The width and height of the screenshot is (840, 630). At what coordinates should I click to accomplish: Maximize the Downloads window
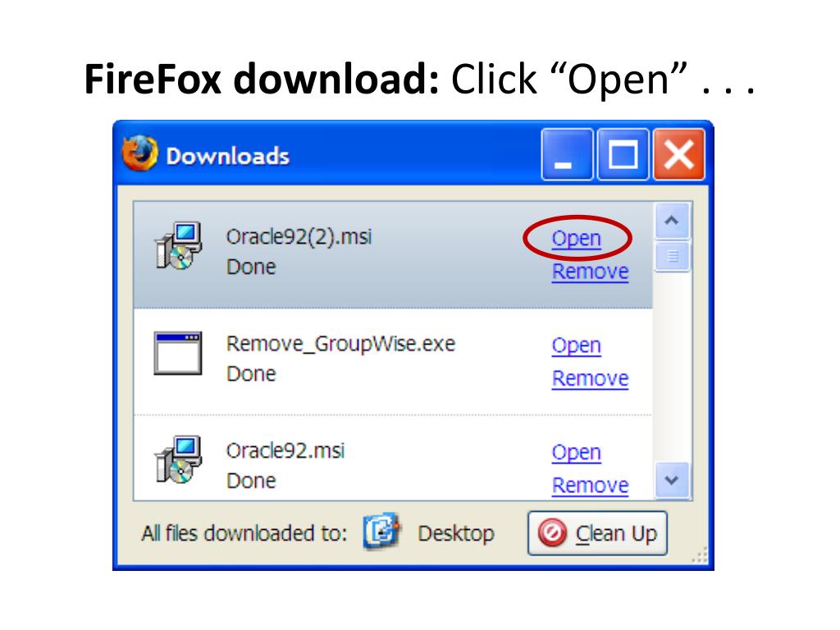(x=623, y=154)
